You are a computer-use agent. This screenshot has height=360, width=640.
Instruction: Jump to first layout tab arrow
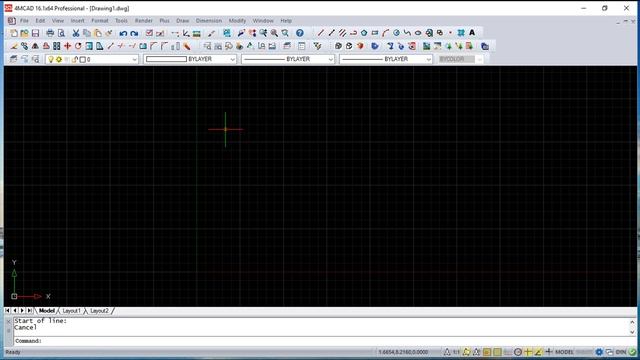tap(7, 311)
